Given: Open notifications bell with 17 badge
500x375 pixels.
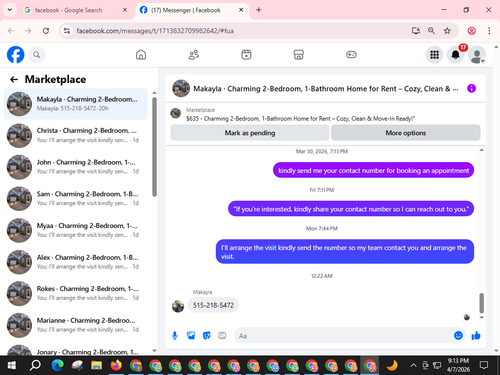Looking at the screenshot, I should tap(456, 55).
